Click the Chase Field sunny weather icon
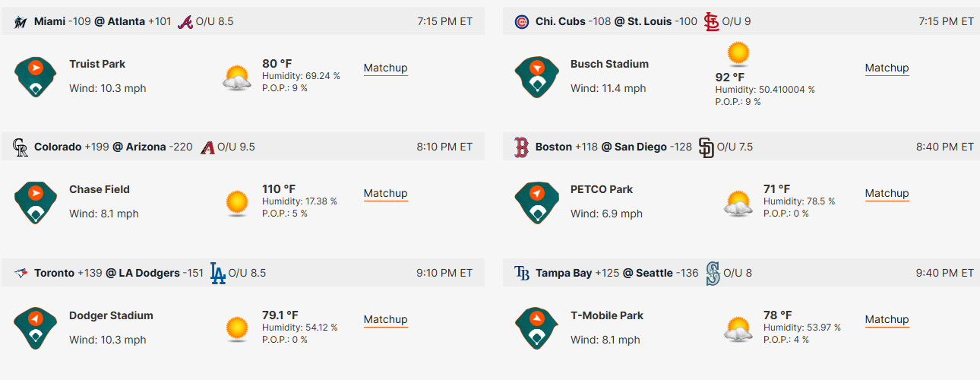 (237, 203)
